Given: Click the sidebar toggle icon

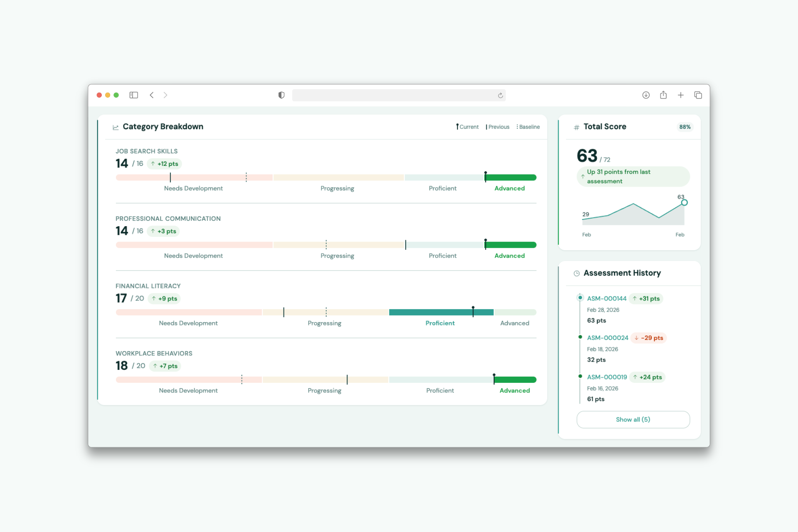Looking at the screenshot, I should pos(133,95).
